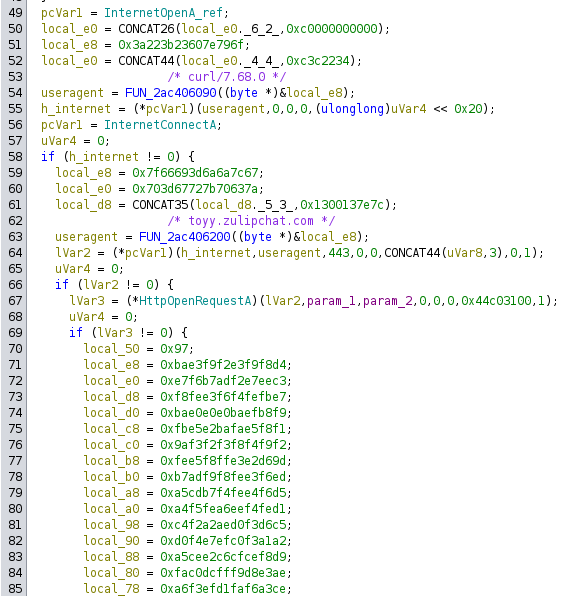Select line number 58 in gutter
The width and height of the screenshot is (573, 596).
(15, 157)
